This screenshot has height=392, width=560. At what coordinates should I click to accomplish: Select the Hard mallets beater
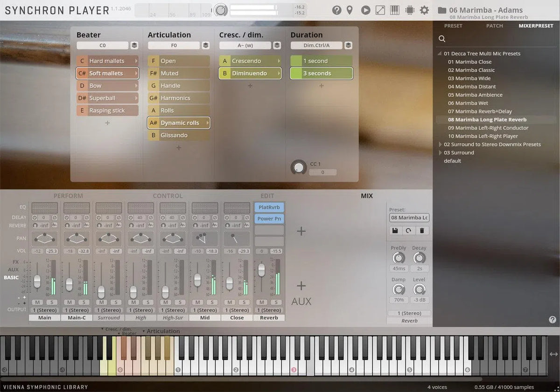tap(107, 61)
